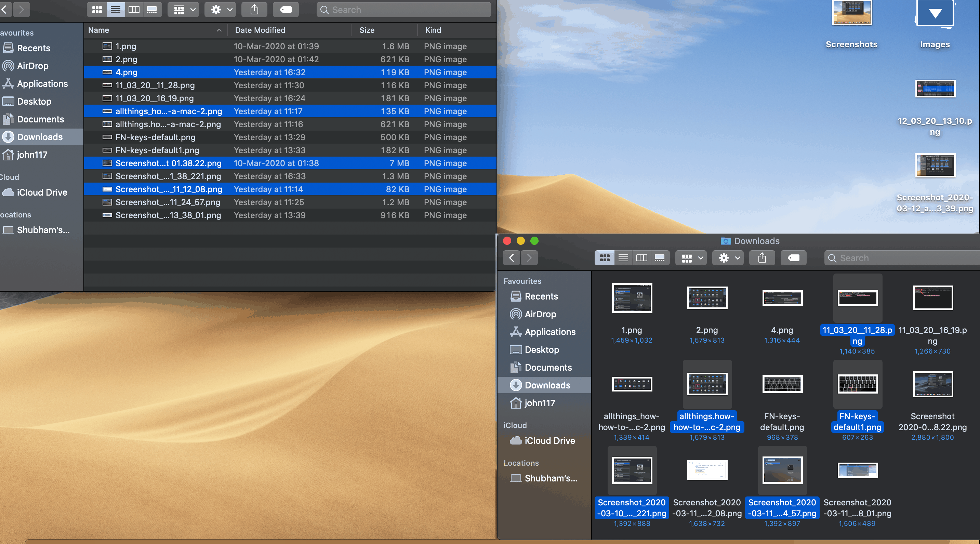Open AirDrop in lower window sidebar
The image size is (980, 544).
pyautogui.click(x=540, y=314)
